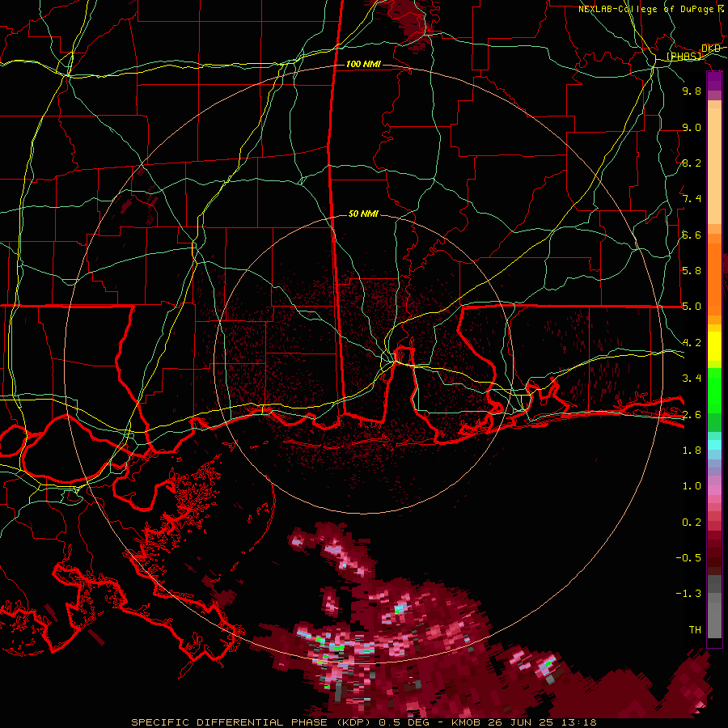
Task: Click the 4.2 color scale value
Action: point(692,343)
